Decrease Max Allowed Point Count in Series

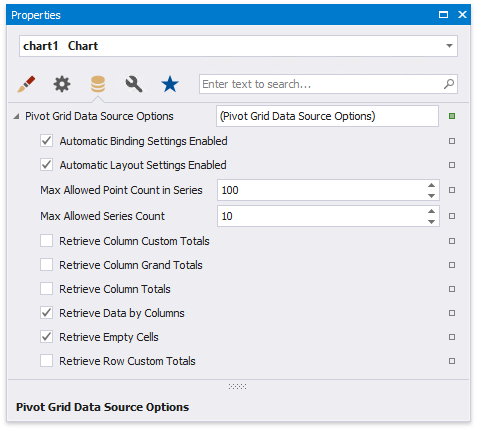(431, 196)
